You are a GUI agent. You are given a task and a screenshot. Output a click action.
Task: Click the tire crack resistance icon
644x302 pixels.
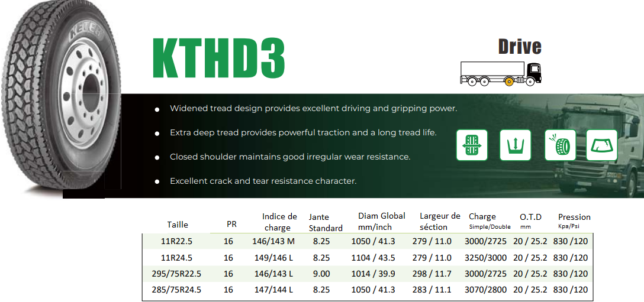560,145
